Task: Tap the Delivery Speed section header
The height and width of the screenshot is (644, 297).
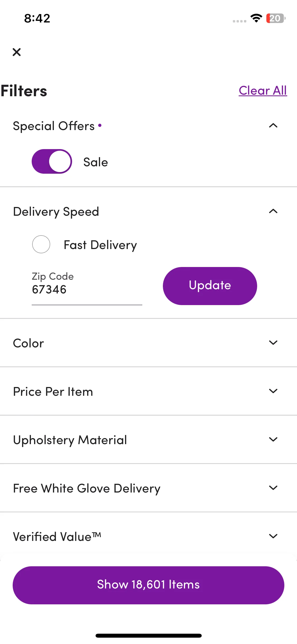Action: (148, 211)
